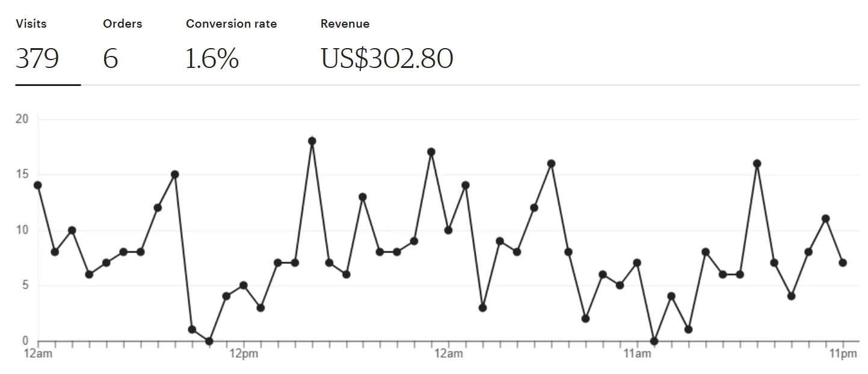868x374 pixels.
Task: Select the Conversion rate tab
Action: point(231,48)
